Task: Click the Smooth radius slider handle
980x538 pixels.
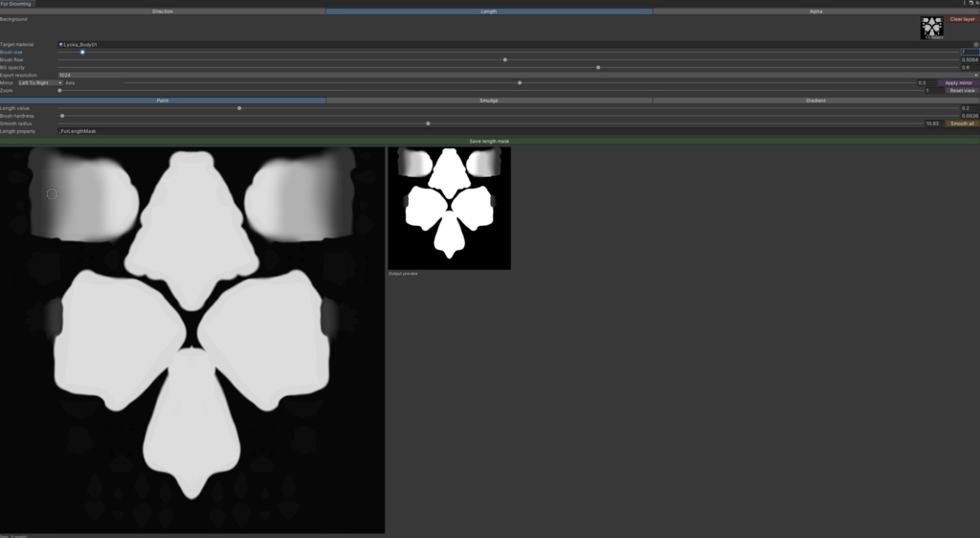Action: pyautogui.click(x=428, y=123)
